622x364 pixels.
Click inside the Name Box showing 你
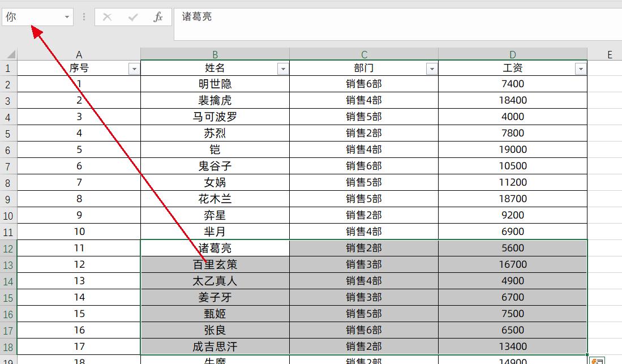point(31,16)
